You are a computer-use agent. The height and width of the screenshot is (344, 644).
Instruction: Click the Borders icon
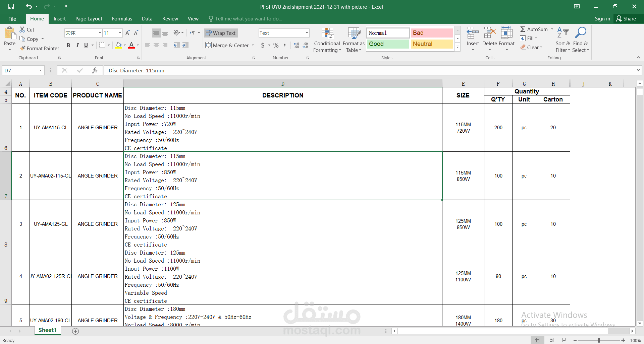pyautogui.click(x=102, y=45)
